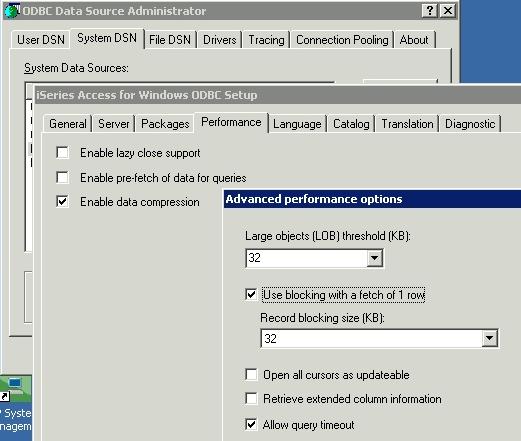Uncheck Enable data compression

click(x=63, y=202)
